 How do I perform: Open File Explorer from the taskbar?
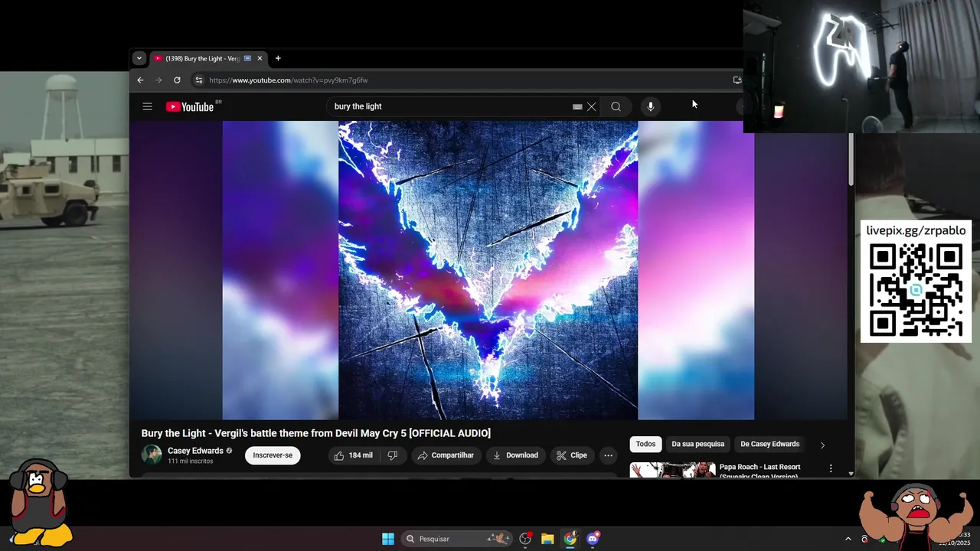click(x=547, y=539)
